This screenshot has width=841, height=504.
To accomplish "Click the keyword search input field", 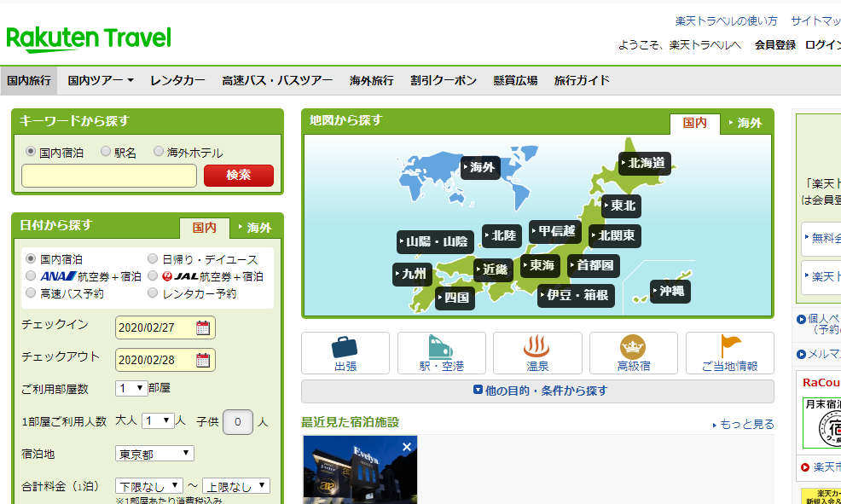I will [109, 176].
